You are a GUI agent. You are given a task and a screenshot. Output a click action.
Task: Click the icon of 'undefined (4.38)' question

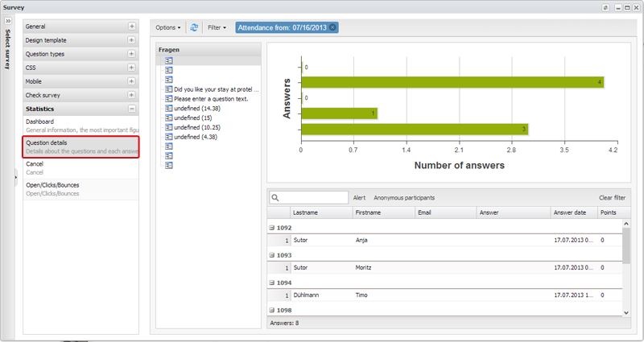click(x=169, y=137)
